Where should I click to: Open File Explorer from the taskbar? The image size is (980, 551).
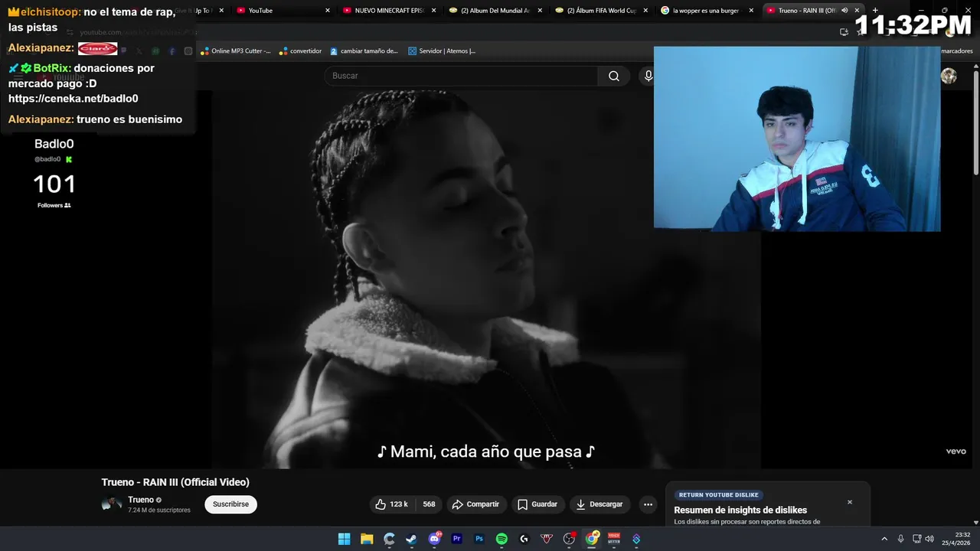pos(367,539)
